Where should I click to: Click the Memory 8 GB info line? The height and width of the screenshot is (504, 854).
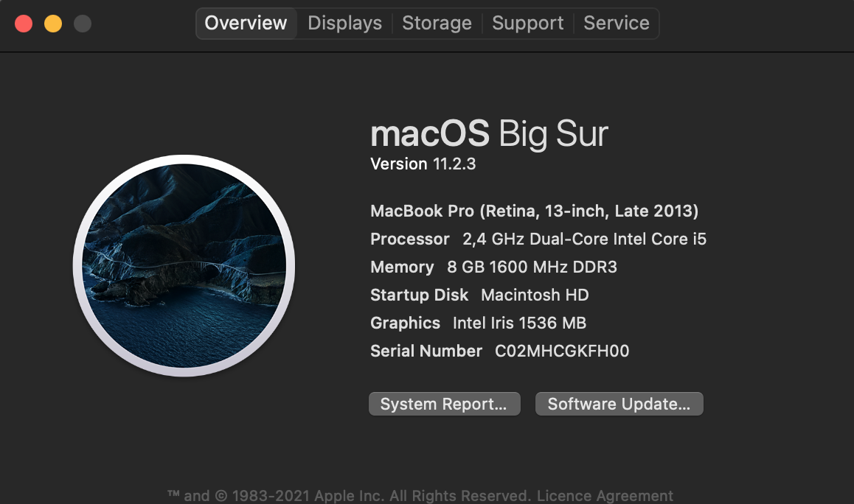click(x=493, y=267)
